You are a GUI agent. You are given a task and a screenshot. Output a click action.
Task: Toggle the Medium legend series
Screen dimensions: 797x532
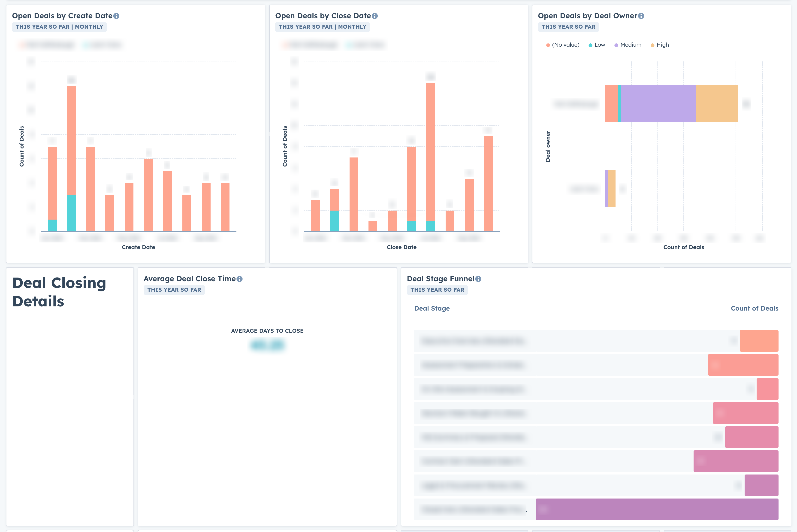click(x=628, y=45)
